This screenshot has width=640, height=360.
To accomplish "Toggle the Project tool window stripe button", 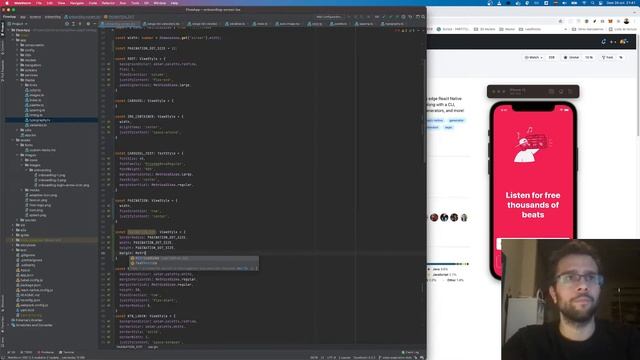I will [x=2, y=29].
